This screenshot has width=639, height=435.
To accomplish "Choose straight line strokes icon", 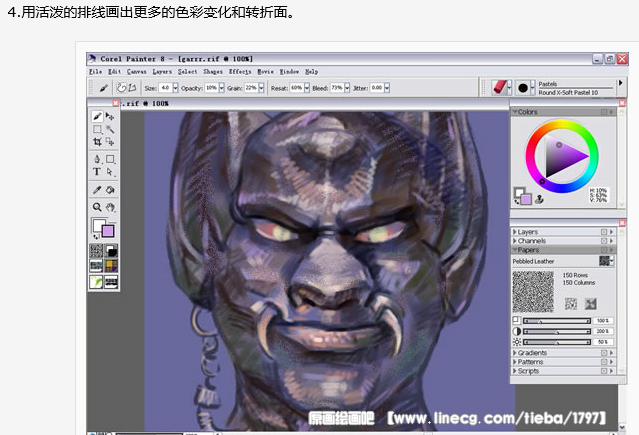I will (132, 87).
